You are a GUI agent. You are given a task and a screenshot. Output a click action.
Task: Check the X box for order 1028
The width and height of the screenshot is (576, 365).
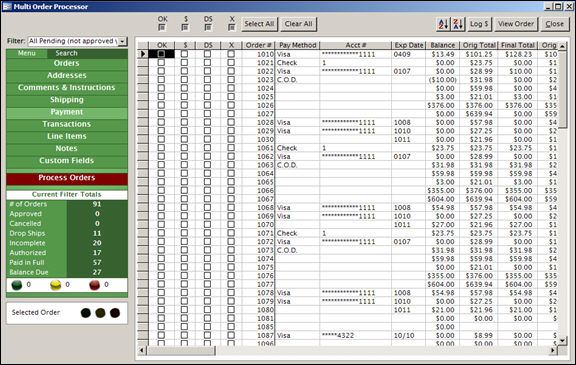[231, 122]
